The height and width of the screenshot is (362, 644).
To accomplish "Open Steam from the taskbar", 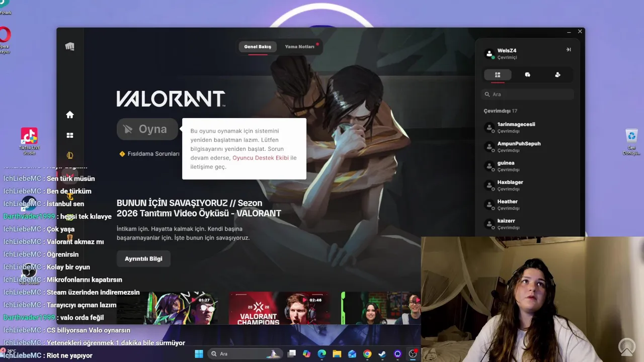I will click(x=382, y=354).
